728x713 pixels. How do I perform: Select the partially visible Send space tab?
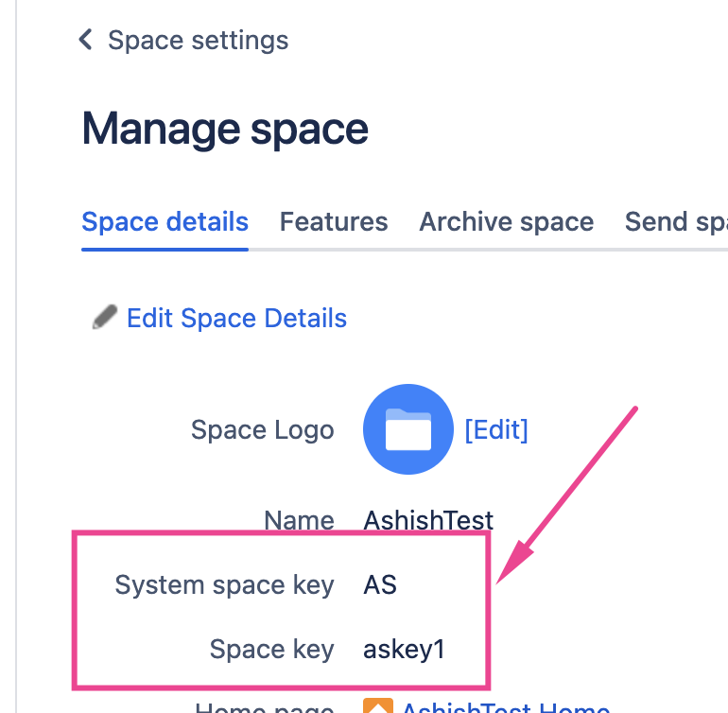[x=676, y=221]
